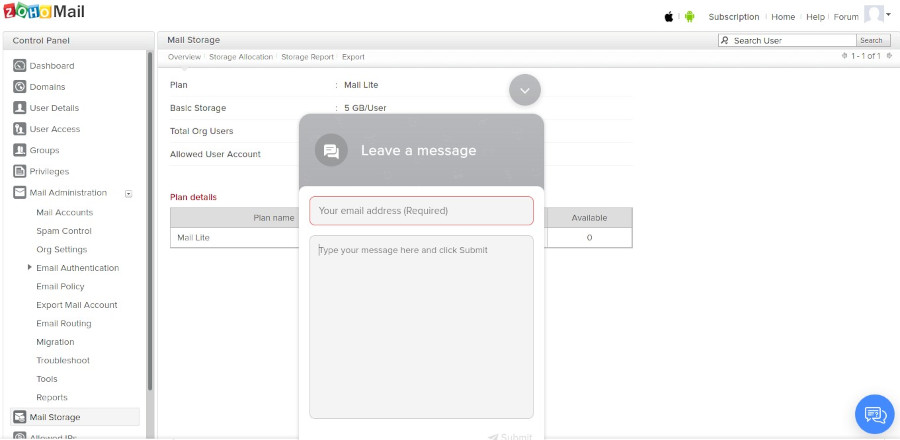Click the sidebar vertical scrollbar

click(150, 221)
